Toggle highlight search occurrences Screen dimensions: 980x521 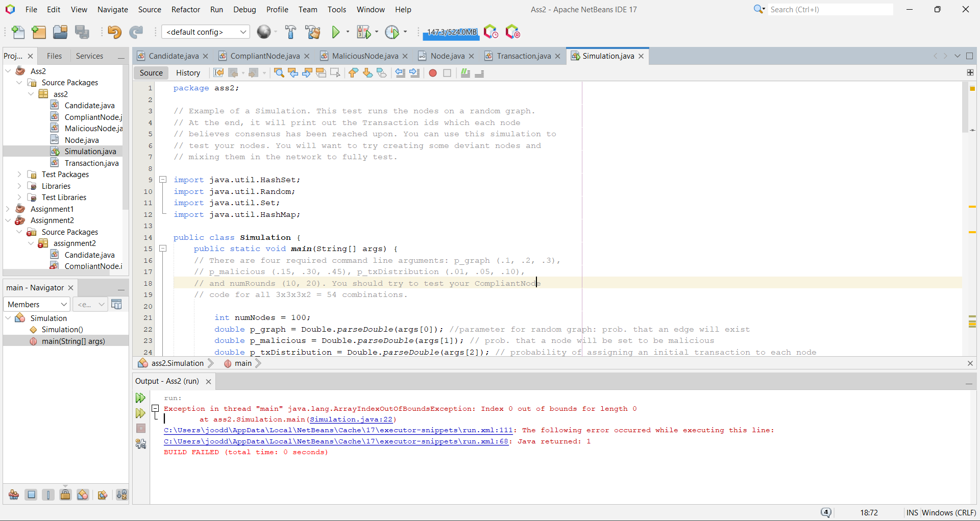click(321, 73)
